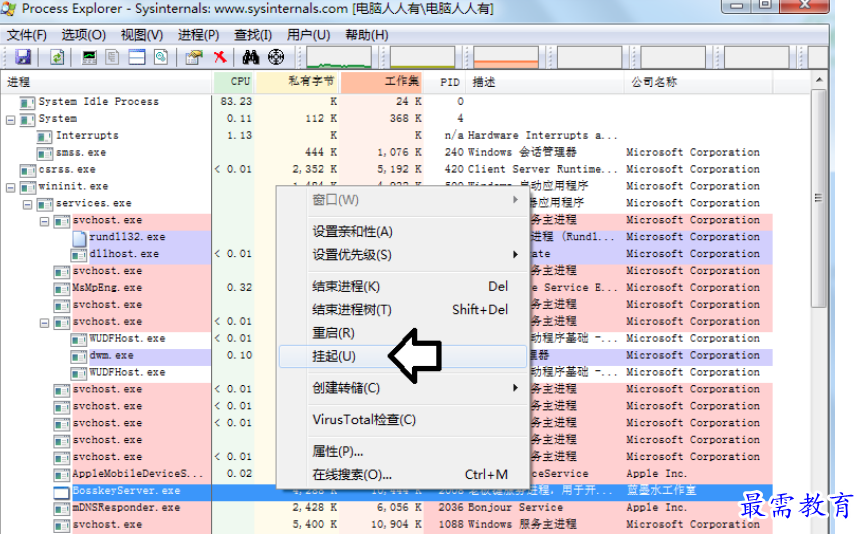Sort by the CPU column header

(x=234, y=82)
